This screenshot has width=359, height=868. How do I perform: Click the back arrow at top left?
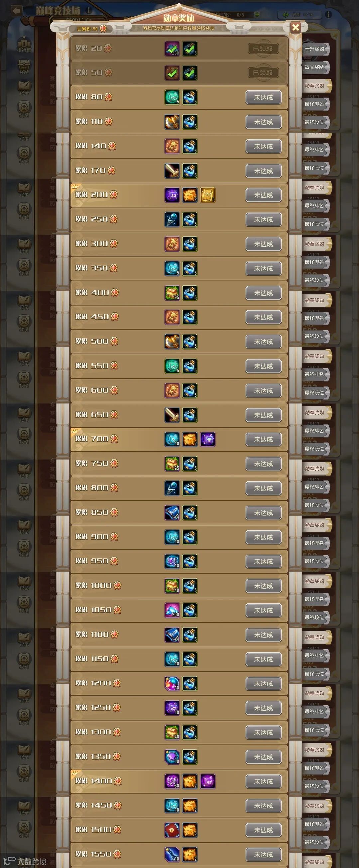[x=16, y=10]
